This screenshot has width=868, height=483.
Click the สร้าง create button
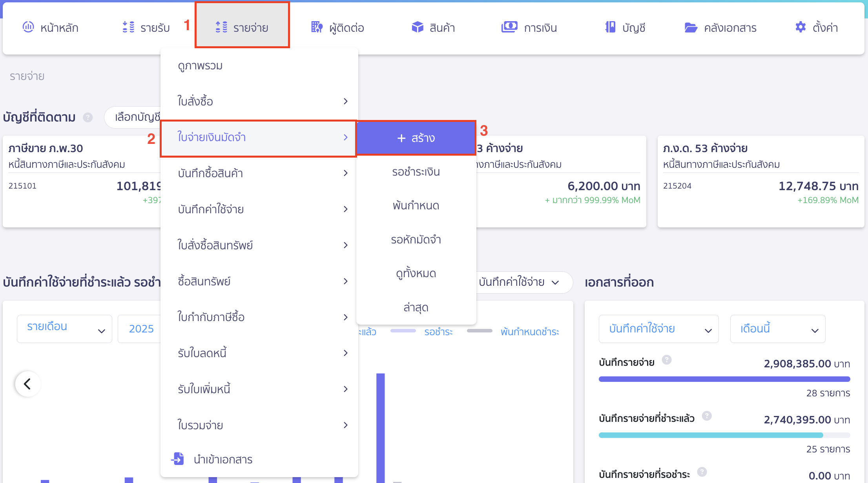coord(416,138)
